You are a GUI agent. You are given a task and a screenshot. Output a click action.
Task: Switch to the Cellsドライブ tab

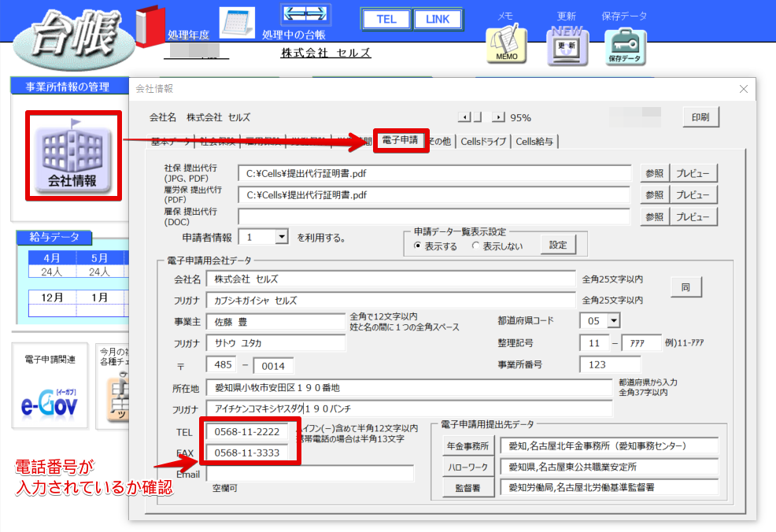click(483, 142)
